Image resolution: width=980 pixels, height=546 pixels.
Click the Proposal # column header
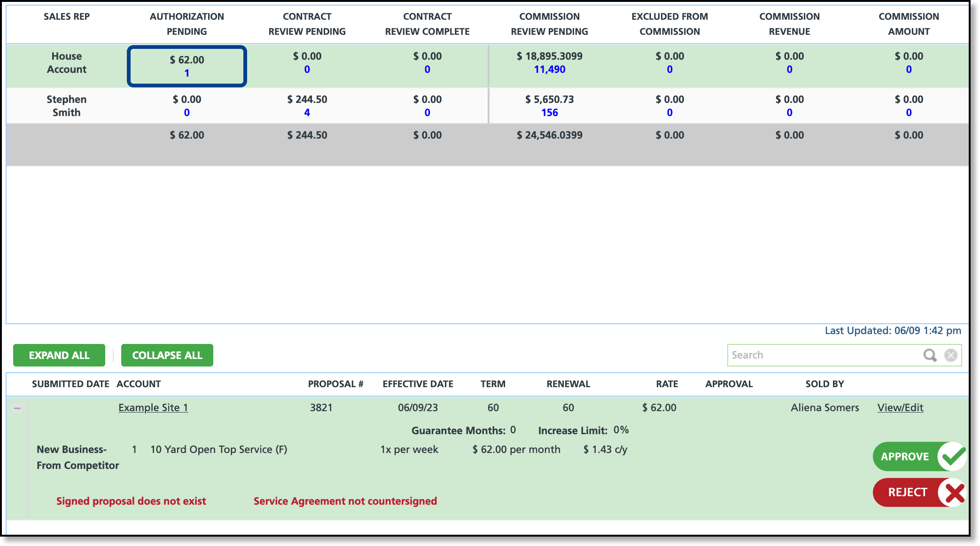pos(335,384)
